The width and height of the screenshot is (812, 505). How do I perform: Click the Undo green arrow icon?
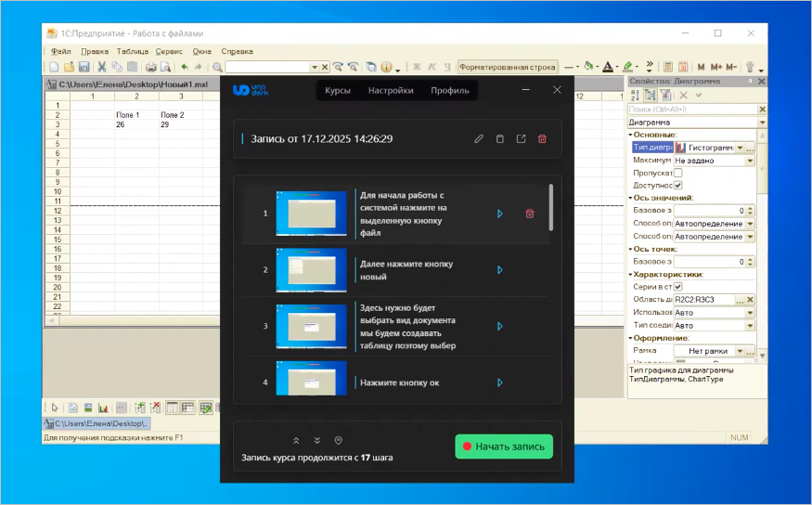coord(185,67)
